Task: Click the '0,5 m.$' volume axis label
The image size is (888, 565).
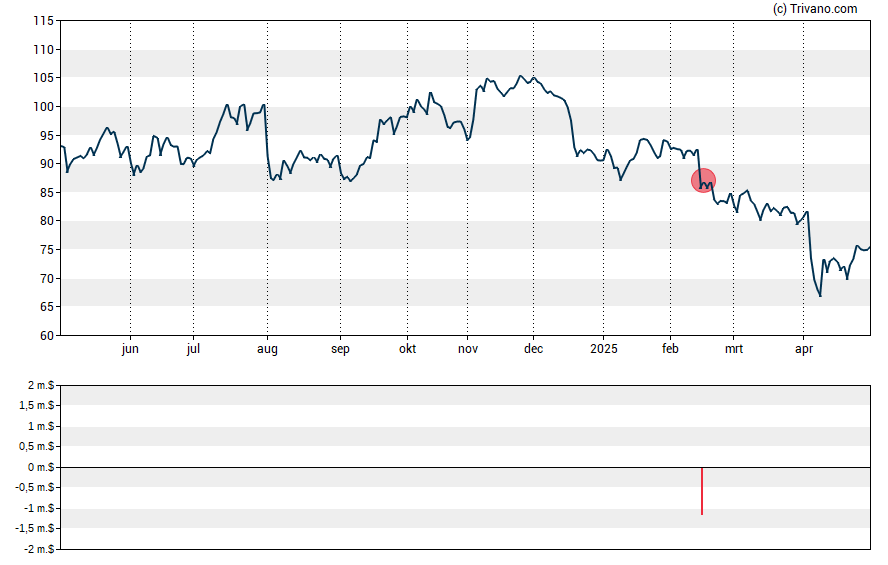Action: point(37,447)
